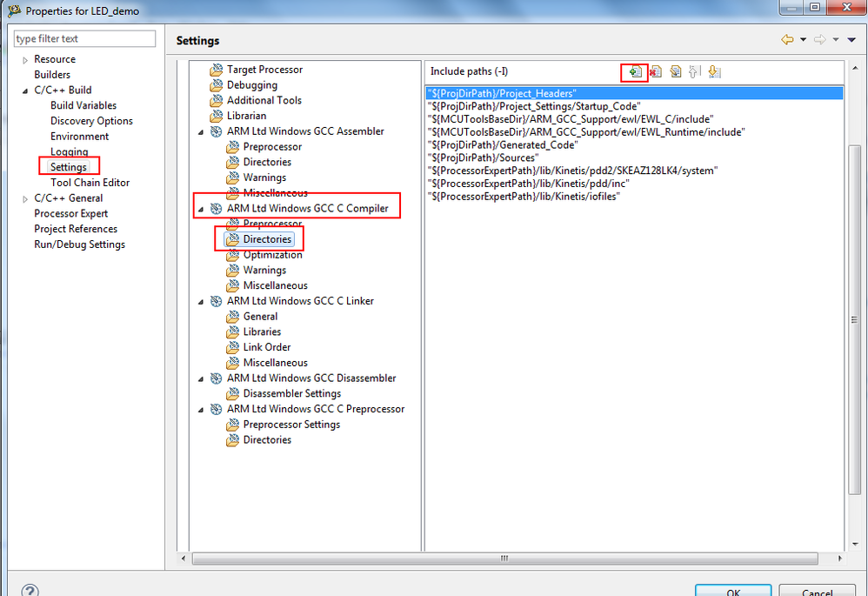Screen dimensions: 868x596
Task: Collapse the C/C++ Build category
Action: point(25,90)
